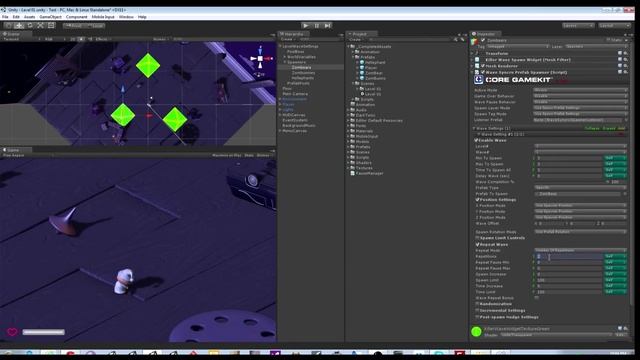Select Zombunnies in the Hierarchy
Image resolution: width=640 pixels, height=360 pixels.
tap(303, 73)
